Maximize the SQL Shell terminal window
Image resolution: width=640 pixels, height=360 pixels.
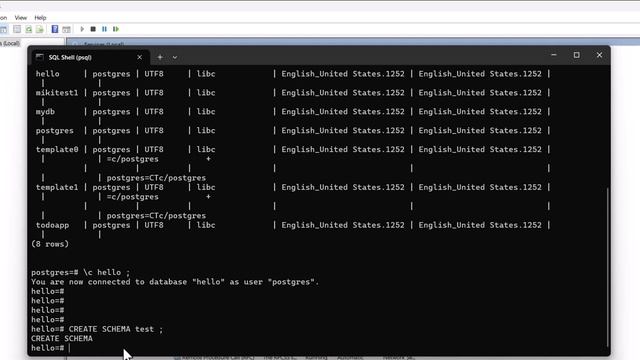pyautogui.click(x=576, y=55)
